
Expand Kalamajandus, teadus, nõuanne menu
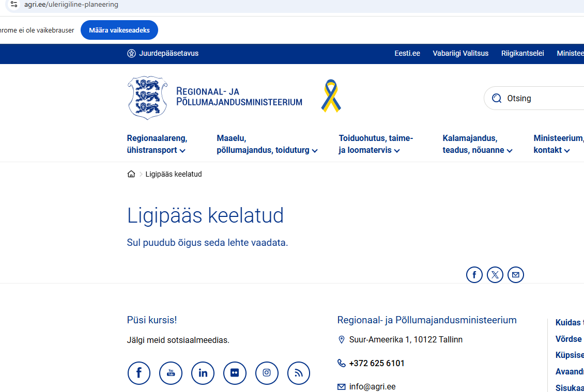coord(478,145)
